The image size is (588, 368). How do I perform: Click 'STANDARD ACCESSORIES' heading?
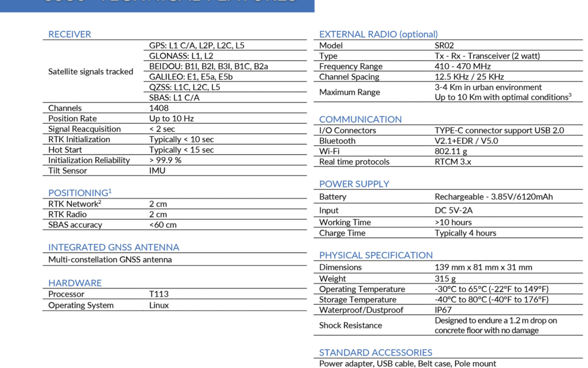coord(375,353)
